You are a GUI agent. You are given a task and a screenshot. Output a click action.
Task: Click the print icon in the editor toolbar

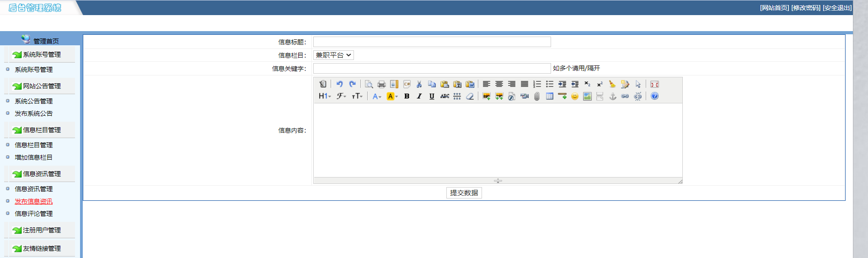coord(381,84)
